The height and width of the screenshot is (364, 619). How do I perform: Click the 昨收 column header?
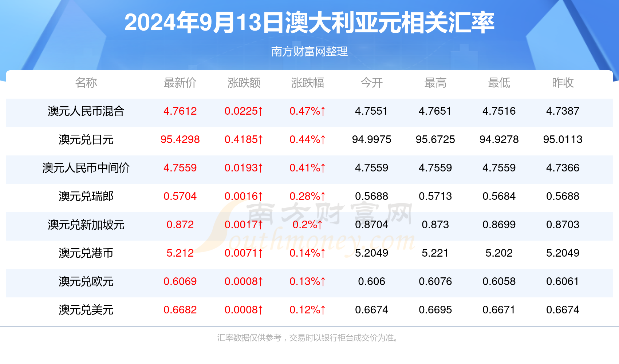[x=563, y=83]
